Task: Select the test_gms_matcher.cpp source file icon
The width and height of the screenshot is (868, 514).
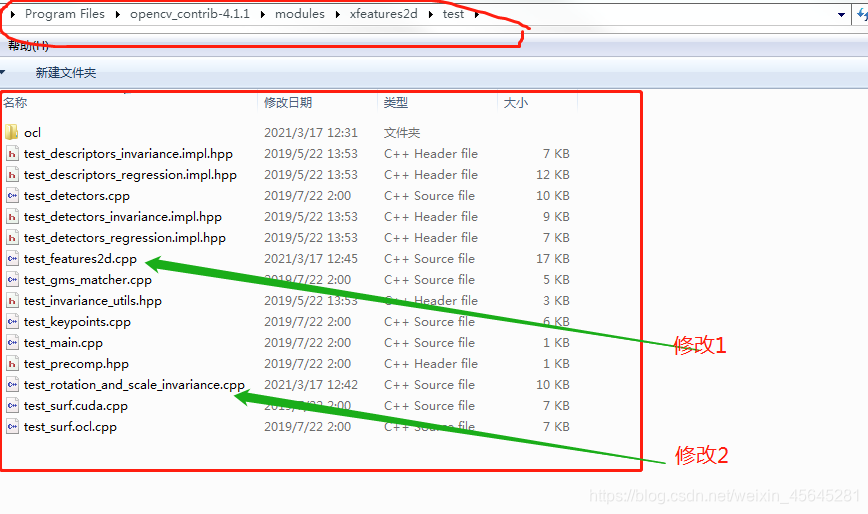Action: [x=12, y=279]
